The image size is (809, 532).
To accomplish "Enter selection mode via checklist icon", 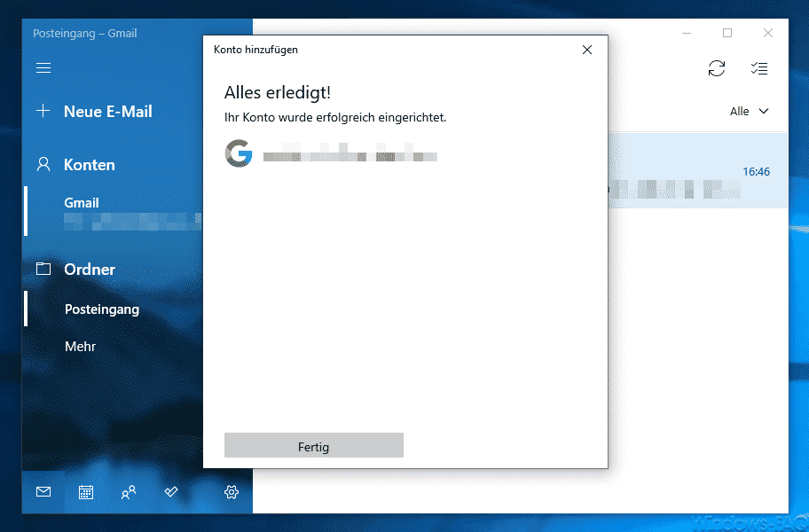I will 759,68.
